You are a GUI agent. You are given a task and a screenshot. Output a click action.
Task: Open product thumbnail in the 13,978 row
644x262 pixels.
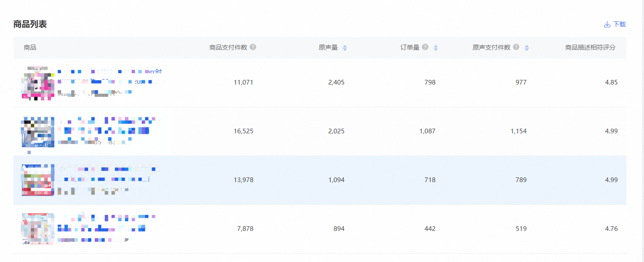point(38,180)
